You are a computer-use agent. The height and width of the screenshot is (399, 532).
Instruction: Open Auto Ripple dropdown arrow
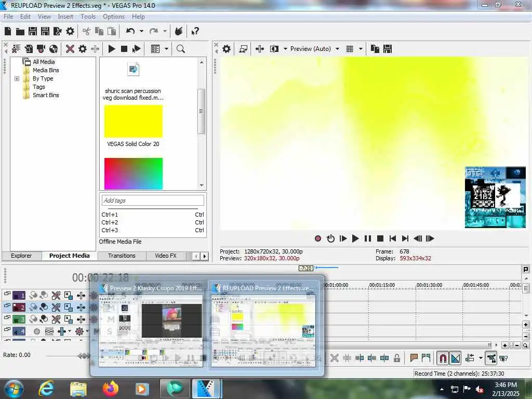click(481, 358)
